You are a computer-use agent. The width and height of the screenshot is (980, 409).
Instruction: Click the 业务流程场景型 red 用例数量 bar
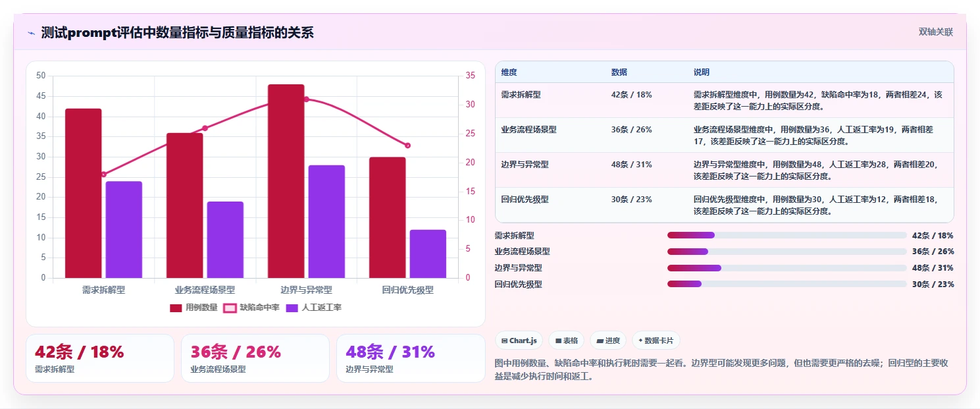184,205
